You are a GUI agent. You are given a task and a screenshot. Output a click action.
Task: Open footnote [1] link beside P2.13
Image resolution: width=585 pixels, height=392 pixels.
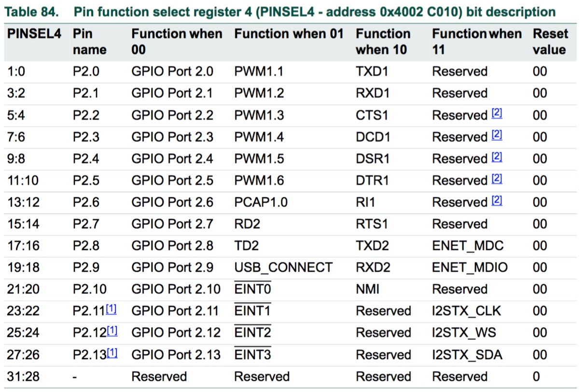click(112, 353)
